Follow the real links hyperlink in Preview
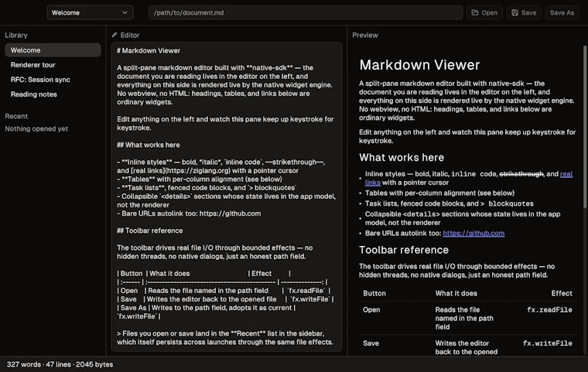588x372 pixels. click(566, 174)
